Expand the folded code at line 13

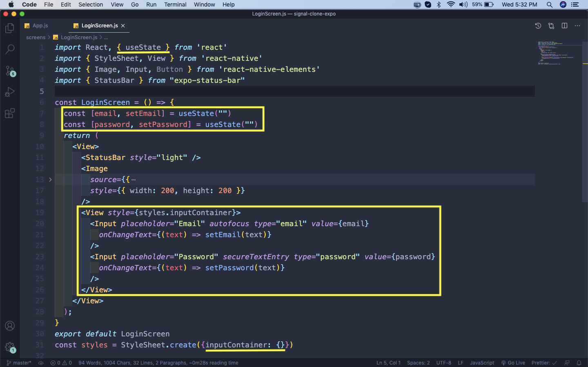pos(50,180)
